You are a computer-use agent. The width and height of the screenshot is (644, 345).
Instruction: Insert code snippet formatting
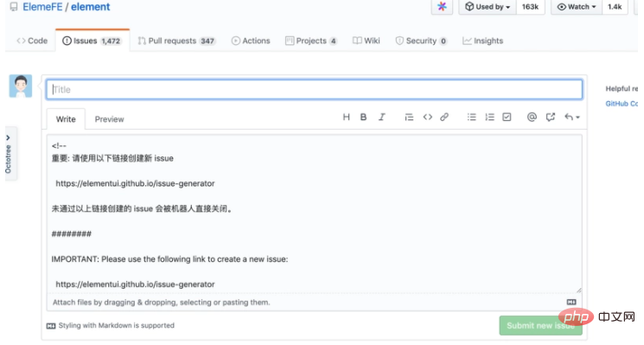428,117
